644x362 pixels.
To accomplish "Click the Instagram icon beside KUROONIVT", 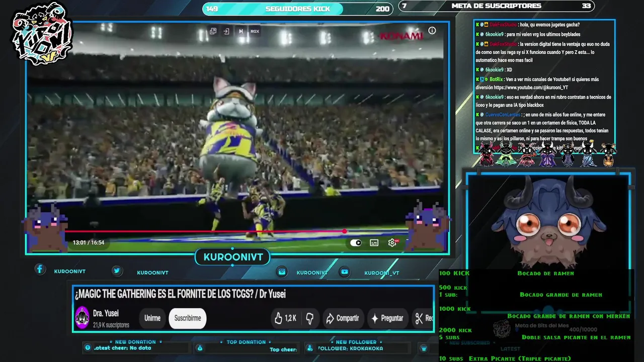I will 282,271.
